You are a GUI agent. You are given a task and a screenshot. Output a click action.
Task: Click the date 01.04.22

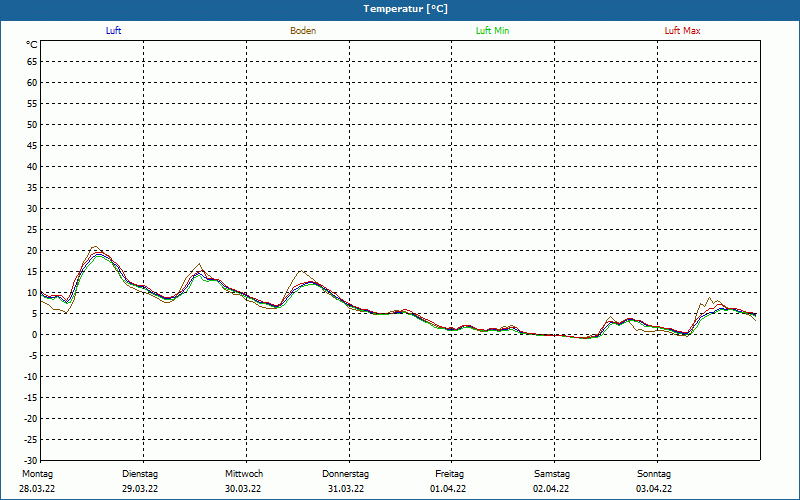[x=448, y=489]
